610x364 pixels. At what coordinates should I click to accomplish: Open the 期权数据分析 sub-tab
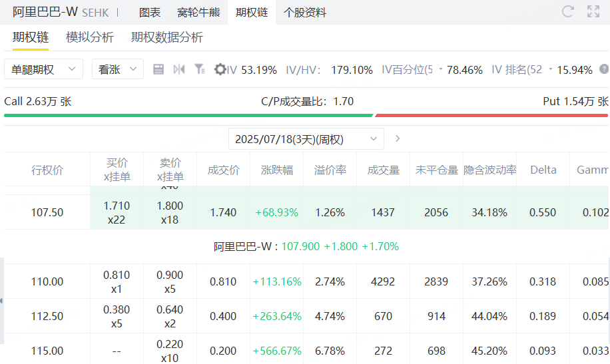click(166, 37)
